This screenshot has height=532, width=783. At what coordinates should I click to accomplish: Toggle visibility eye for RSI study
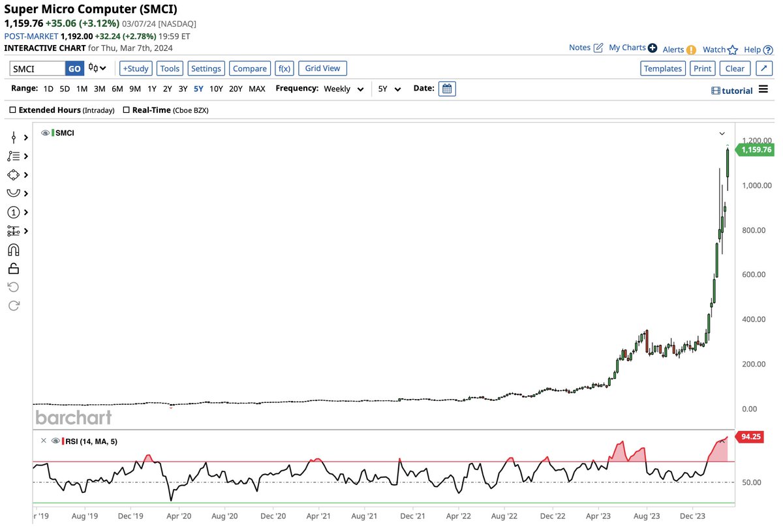pos(55,441)
